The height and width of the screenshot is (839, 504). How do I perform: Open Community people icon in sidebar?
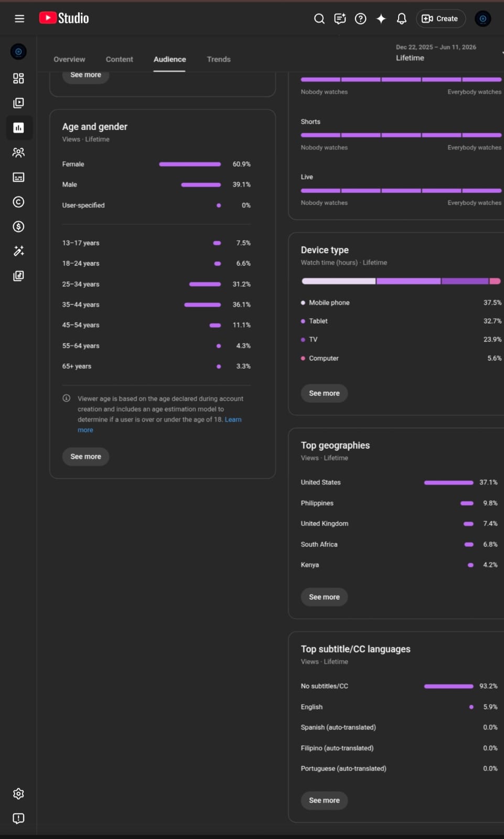click(18, 153)
